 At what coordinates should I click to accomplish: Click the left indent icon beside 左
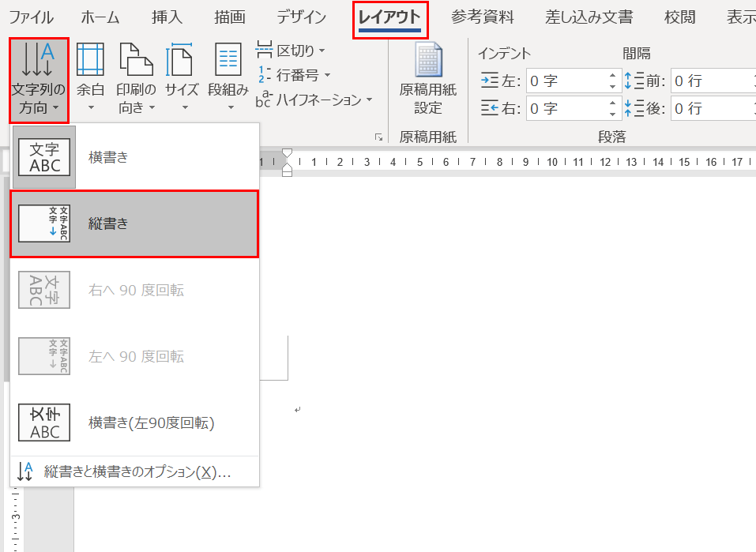click(489, 81)
